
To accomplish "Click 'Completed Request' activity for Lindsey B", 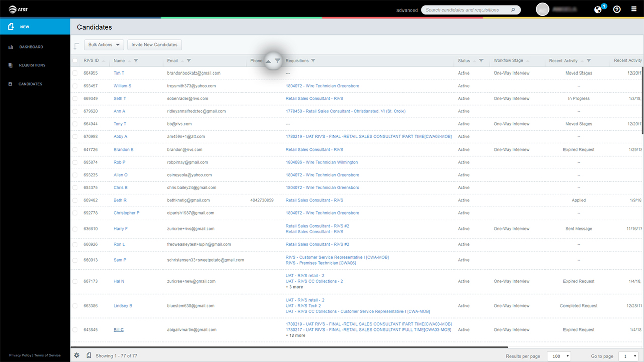I will 579,306.
